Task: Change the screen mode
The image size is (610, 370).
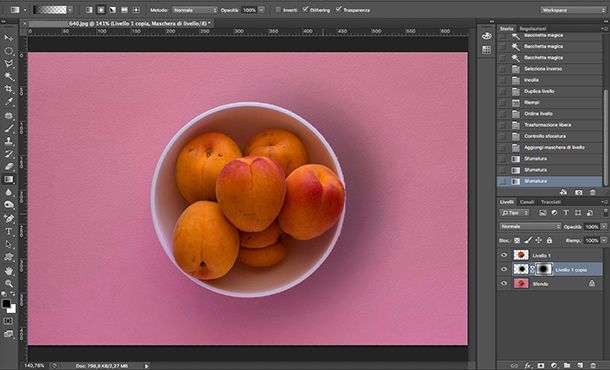Action: [8, 334]
